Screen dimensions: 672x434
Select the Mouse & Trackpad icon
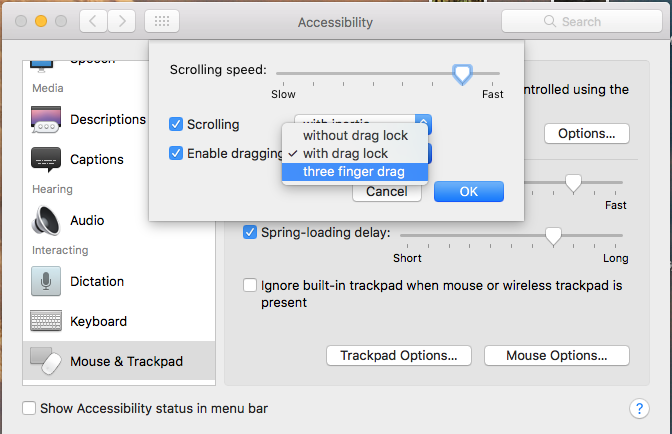click(46, 361)
